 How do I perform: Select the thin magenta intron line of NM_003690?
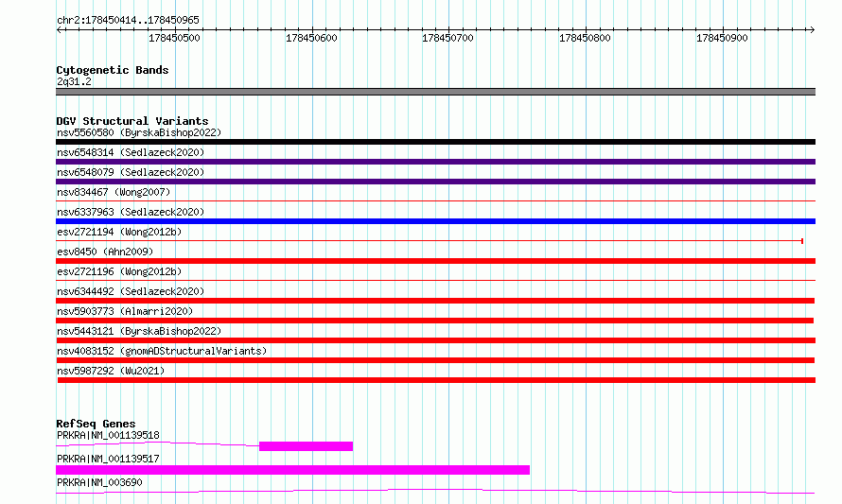[x=435, y=491]
